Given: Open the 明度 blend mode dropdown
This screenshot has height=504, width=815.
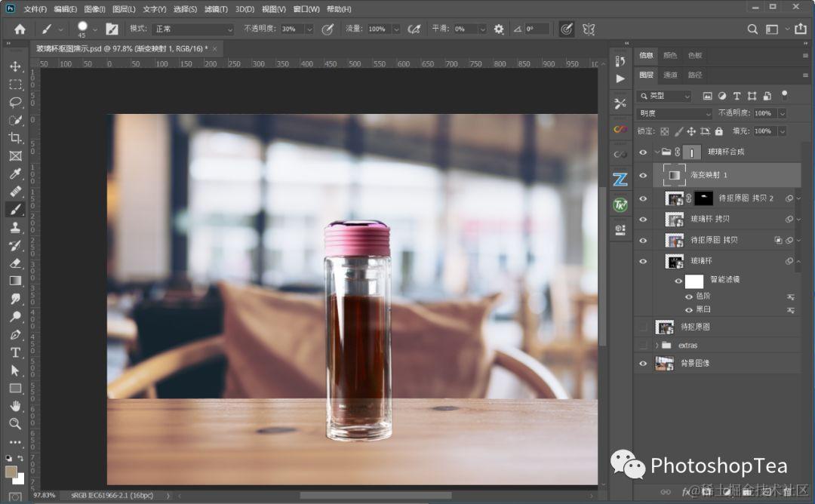Looking at the screenshot, I should (x=675, y=113).
